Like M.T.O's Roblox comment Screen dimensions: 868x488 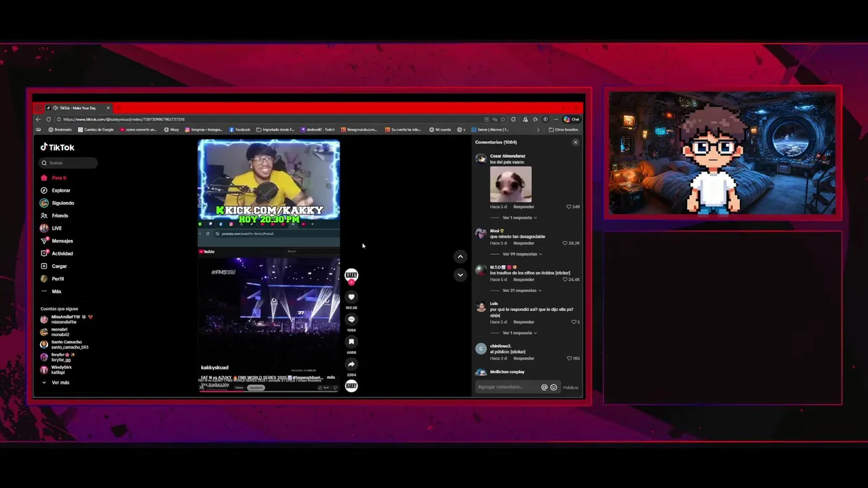[x=566, y=279]
